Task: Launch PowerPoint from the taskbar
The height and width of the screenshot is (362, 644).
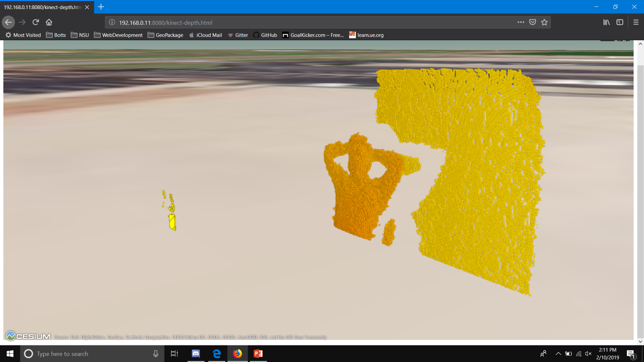Action: point(258,354)
